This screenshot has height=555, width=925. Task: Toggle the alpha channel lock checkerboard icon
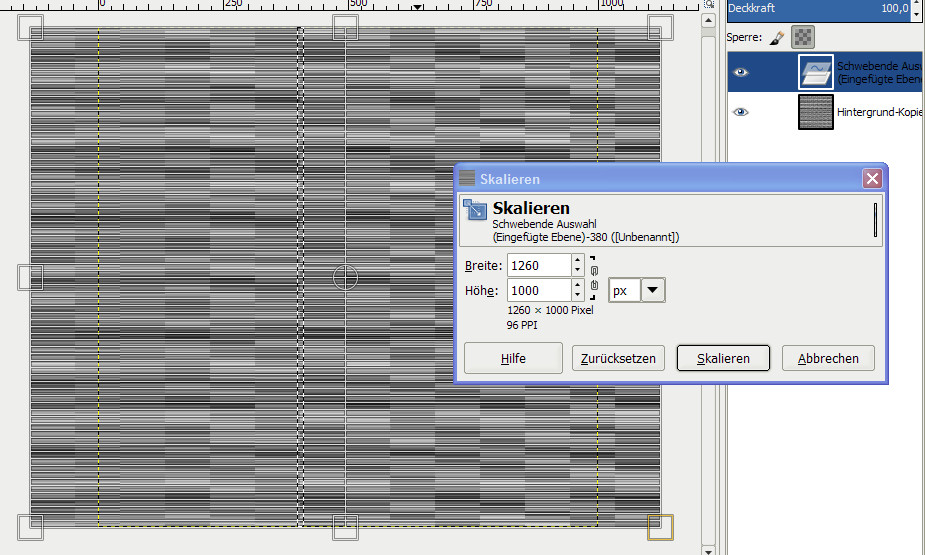pyautogui.click(x=801, y=38)
